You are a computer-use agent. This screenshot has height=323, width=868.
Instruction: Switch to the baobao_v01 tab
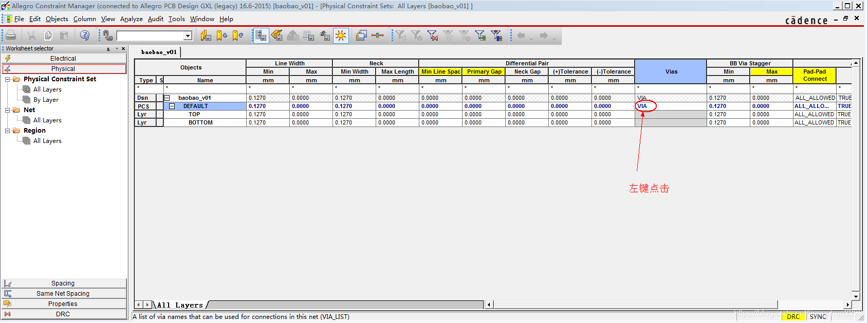pos(159,52)
